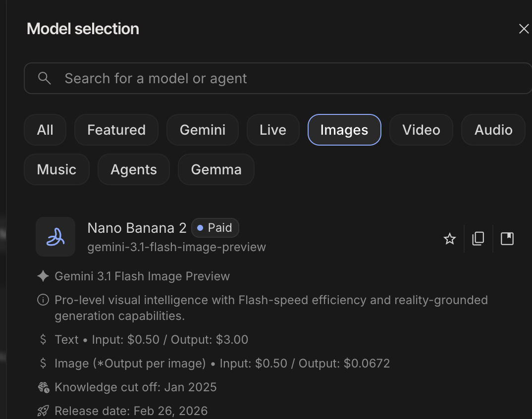The width and height of the screenshot is (532, 419).
Task: Filter models by Audio
Action: click(x=493, y=130)
